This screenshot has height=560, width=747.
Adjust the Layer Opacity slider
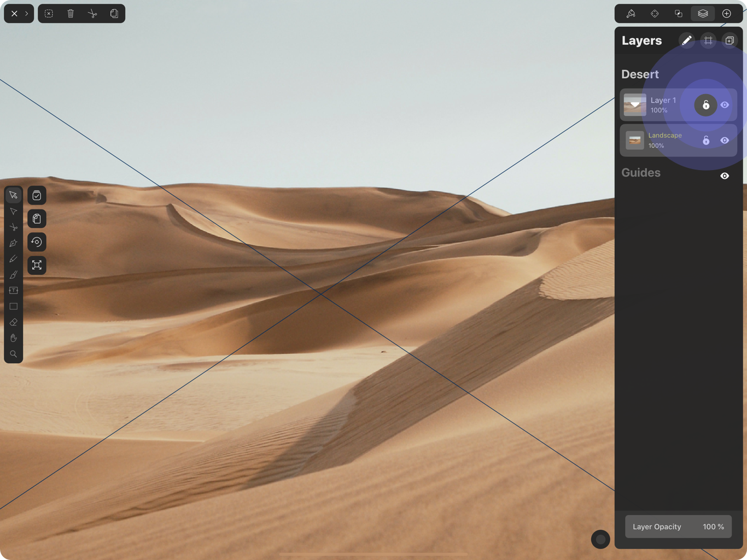678,527
